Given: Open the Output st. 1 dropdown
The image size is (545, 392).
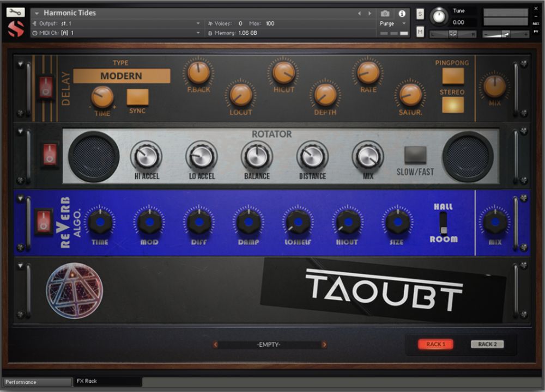Looking at the screenshot, I should (198, 23).
